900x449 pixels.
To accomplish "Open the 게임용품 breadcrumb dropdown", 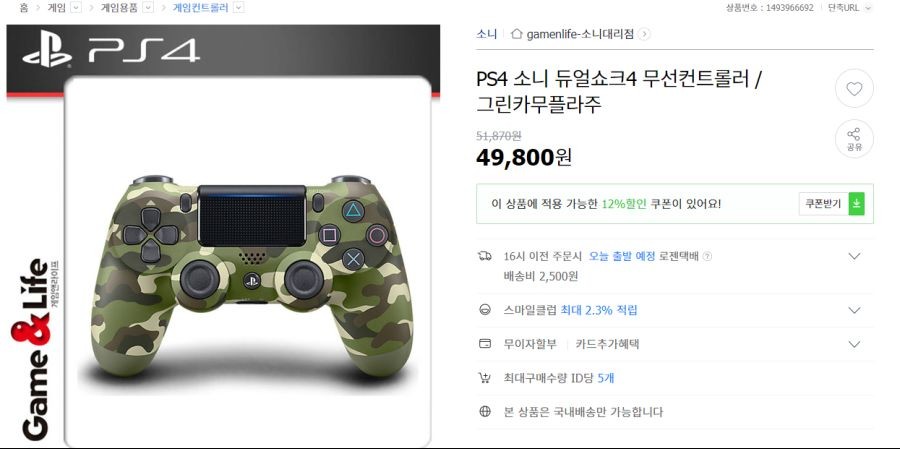I will coord(148,7).
